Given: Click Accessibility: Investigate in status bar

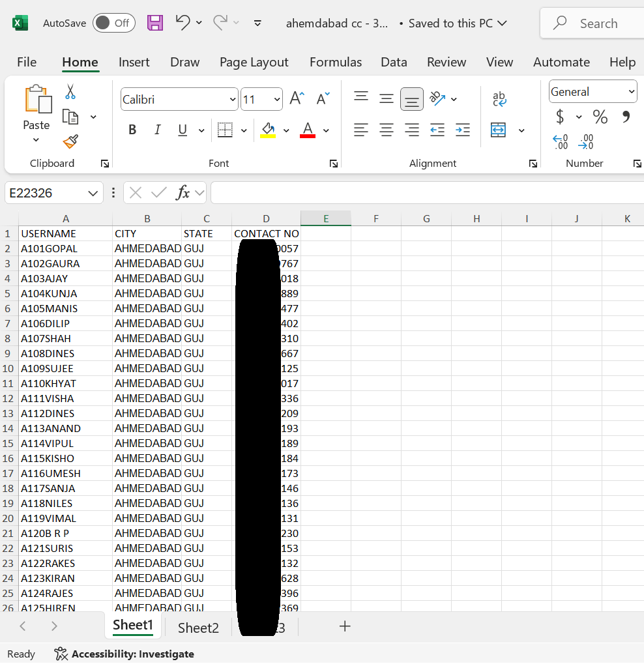Looking at the screenshot, I should 124,654.
